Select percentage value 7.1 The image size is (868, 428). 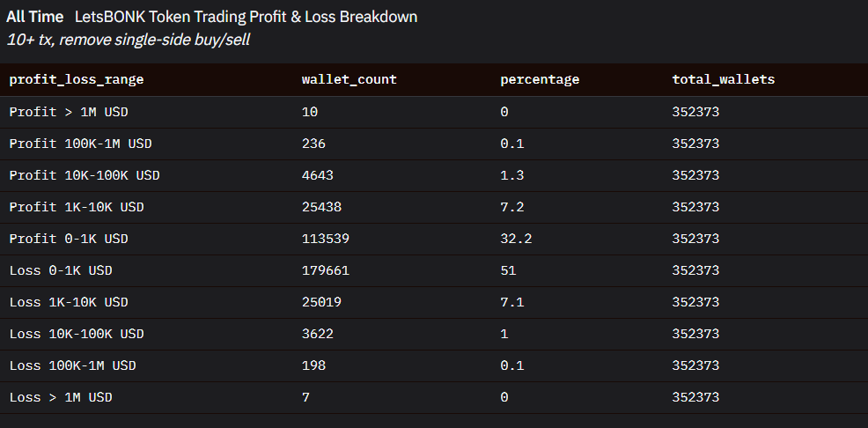pos(512,302)
